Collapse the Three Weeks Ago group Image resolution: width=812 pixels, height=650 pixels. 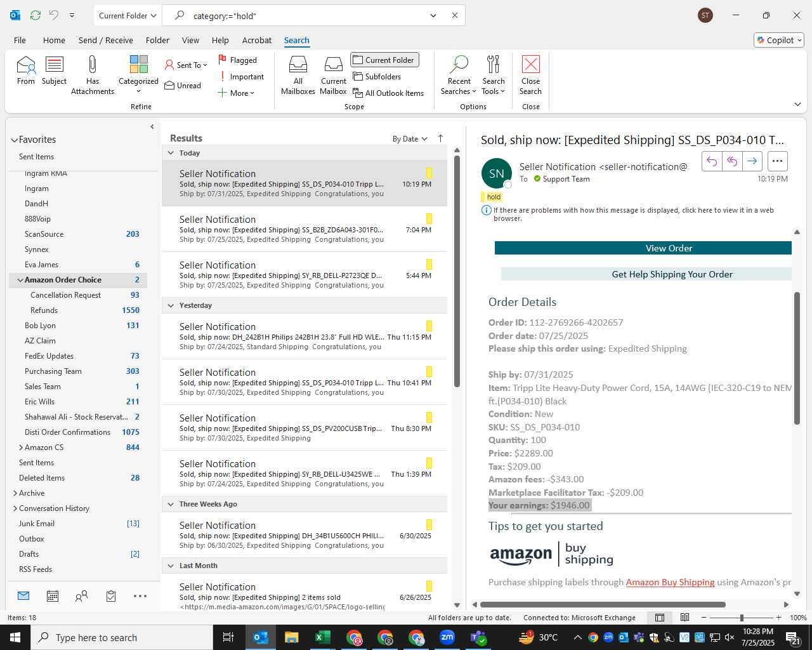coord(171,504)
